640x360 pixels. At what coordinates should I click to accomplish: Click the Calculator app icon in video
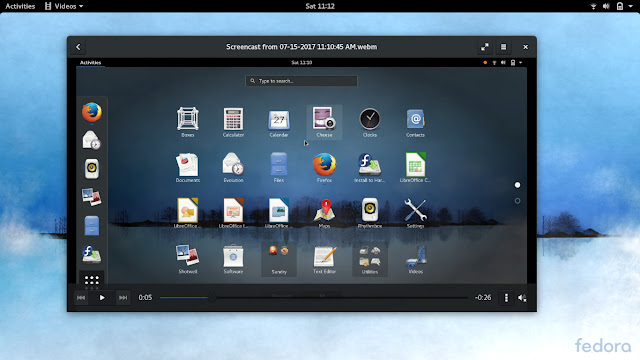point(233,122)
